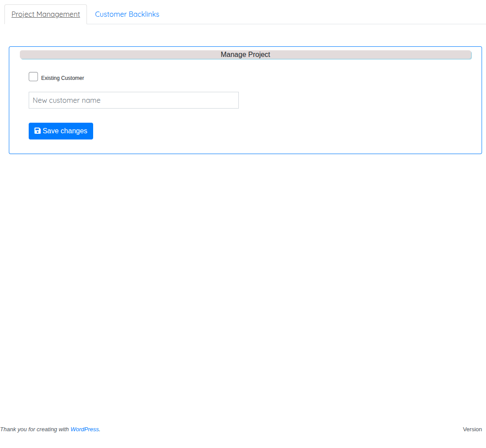Click the floppy disk save icon

click(x=38, y=131)
